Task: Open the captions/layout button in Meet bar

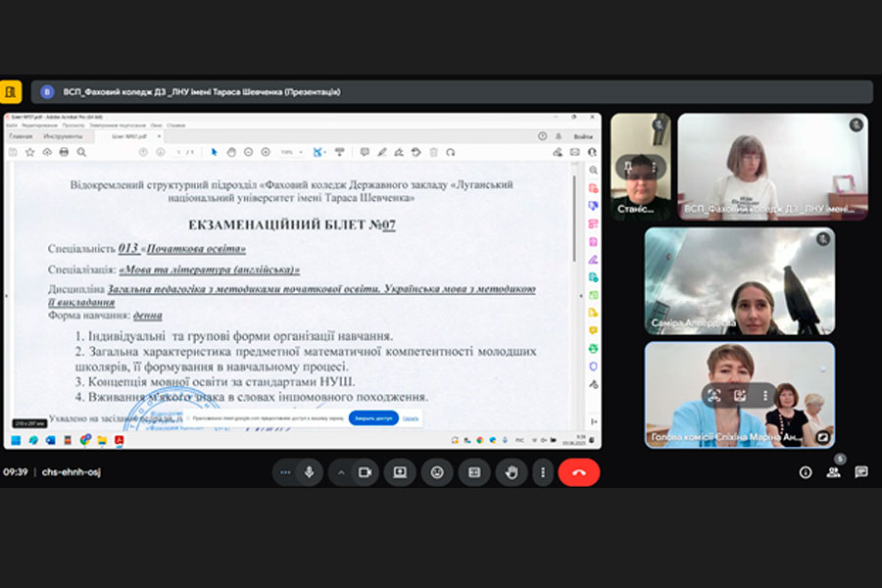Action: [474, 472]
